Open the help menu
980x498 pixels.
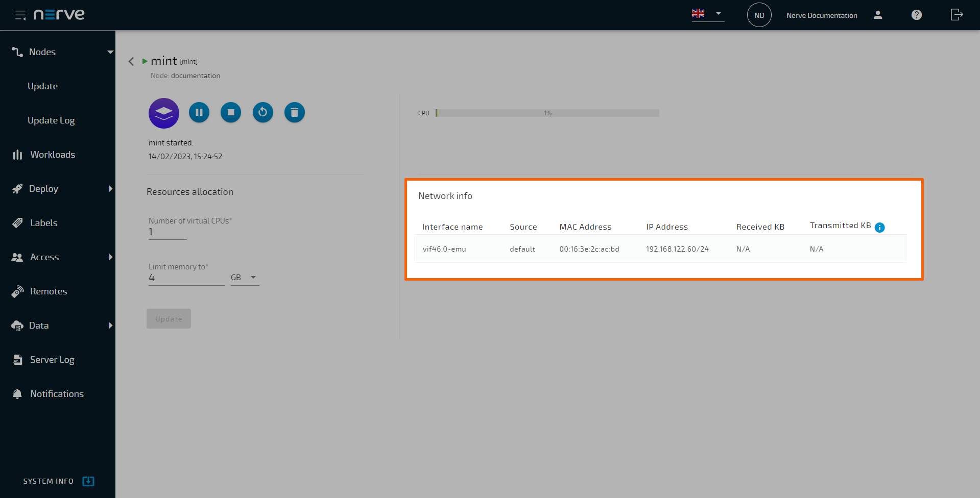click(916, 15)
